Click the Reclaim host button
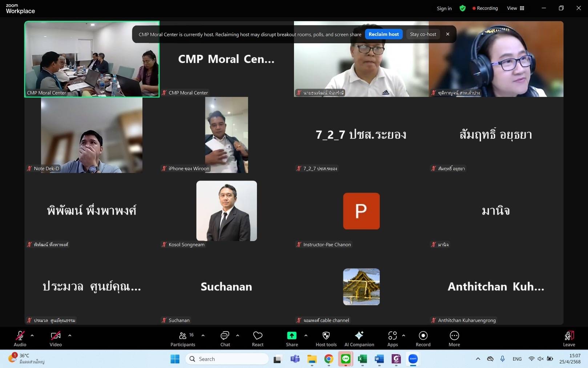Screen dimensions: 588x368 383,34
